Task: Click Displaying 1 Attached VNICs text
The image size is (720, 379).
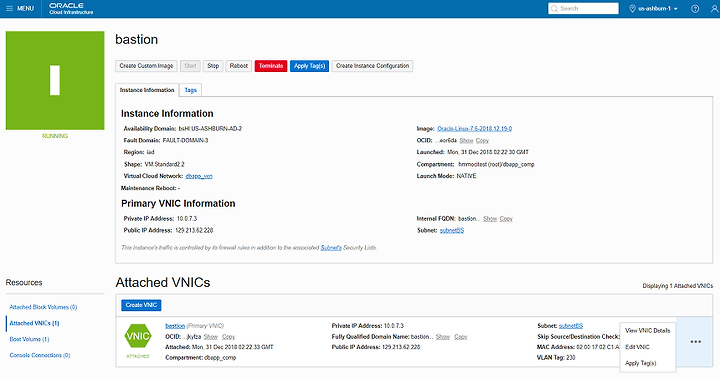Action: pyautogui.click(x=678, y=286)
